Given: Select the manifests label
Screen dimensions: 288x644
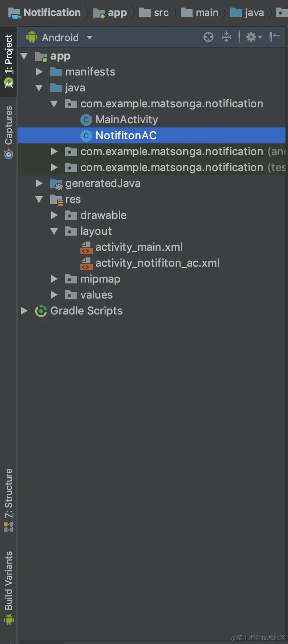Looking at the screenshot, I should coord(90,72).
